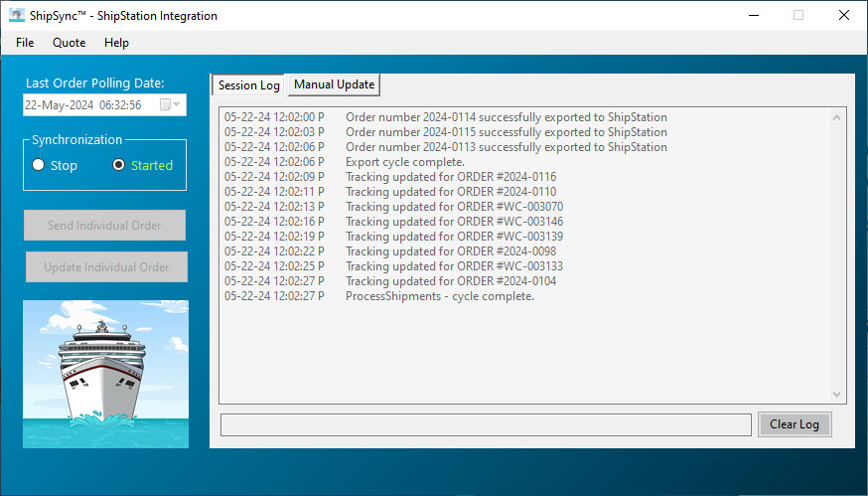Image resolution: width=868 pixels, height=496 pixels.
Task: Click the cruise ship image
Action: (x=105, y=374)
